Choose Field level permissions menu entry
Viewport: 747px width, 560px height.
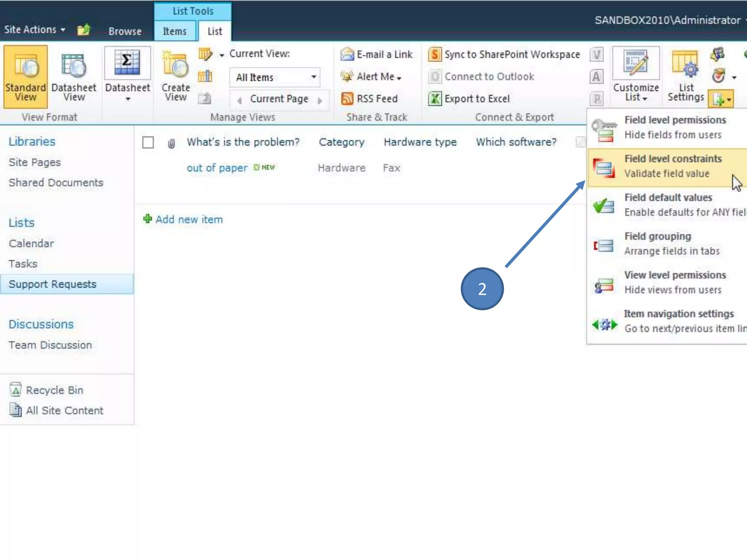coord(667,128)
